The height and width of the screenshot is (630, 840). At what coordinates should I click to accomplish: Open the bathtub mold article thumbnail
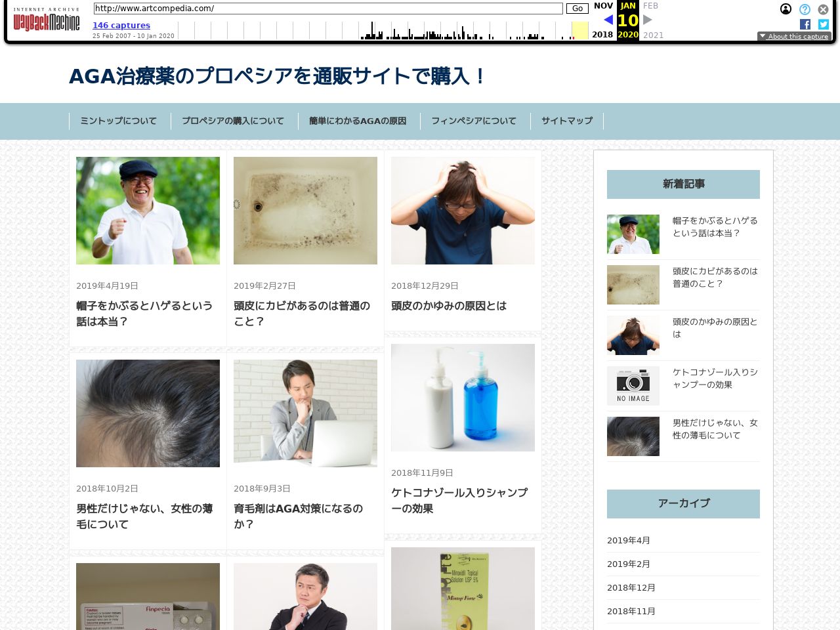pos(305,211)
